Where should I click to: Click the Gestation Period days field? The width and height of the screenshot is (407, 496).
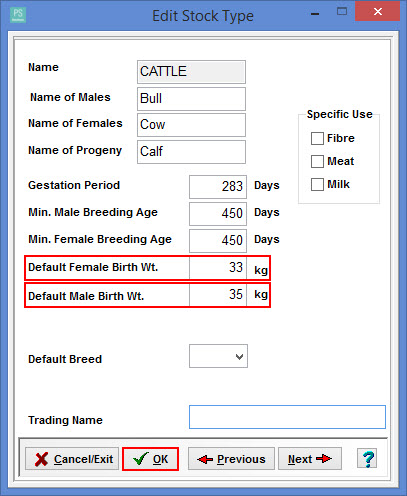(218, 187)
